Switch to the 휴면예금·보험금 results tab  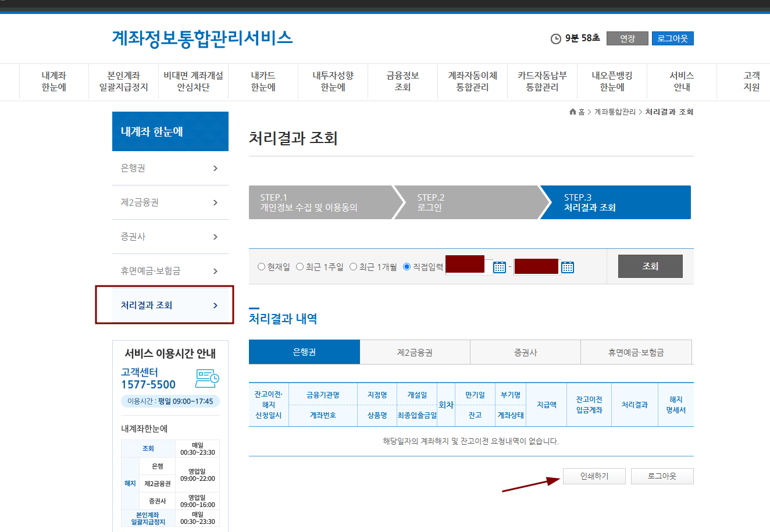(x=636, y=352)
